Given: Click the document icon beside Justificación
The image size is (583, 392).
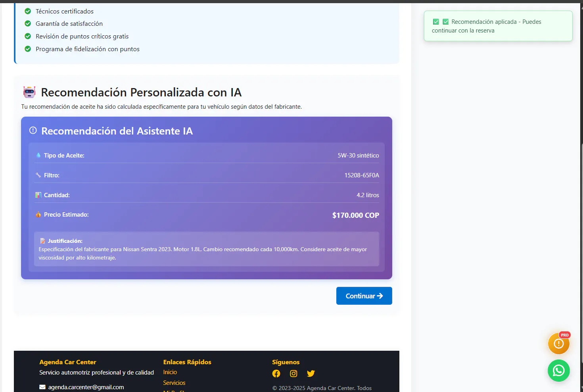Looking at the screenshot, I should coord(42,241).
